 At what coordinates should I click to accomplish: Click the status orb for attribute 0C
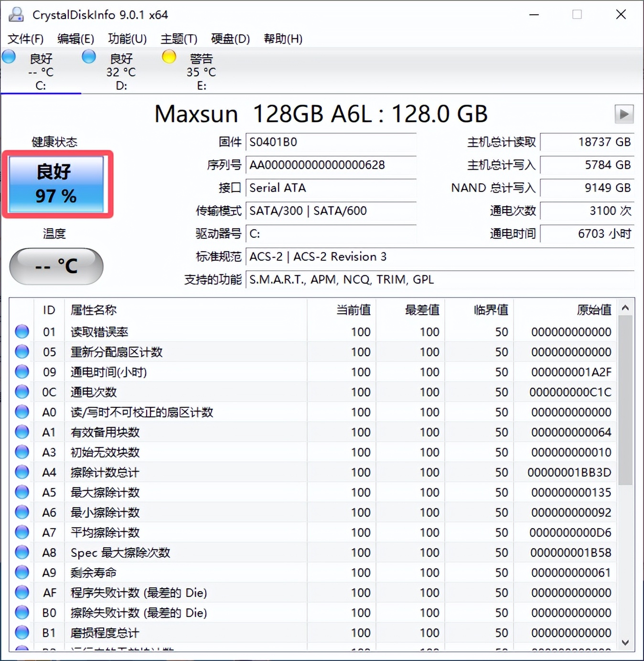point(22,392)
